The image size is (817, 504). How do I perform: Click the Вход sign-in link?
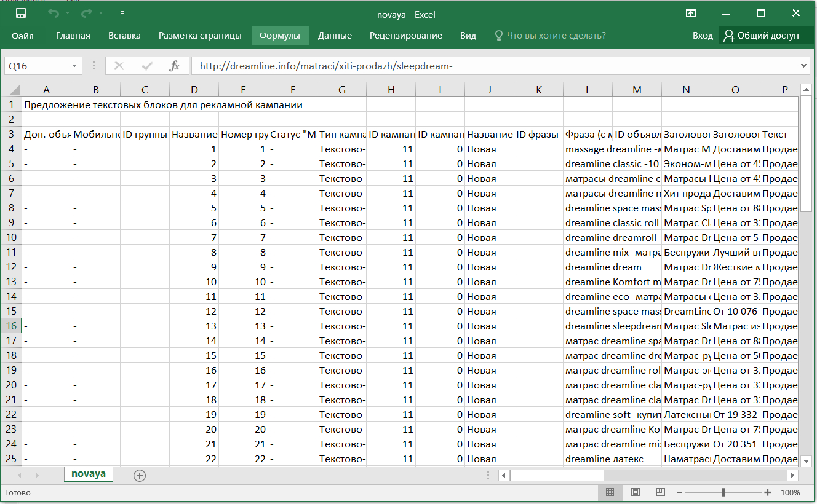[x=703, y=36]
